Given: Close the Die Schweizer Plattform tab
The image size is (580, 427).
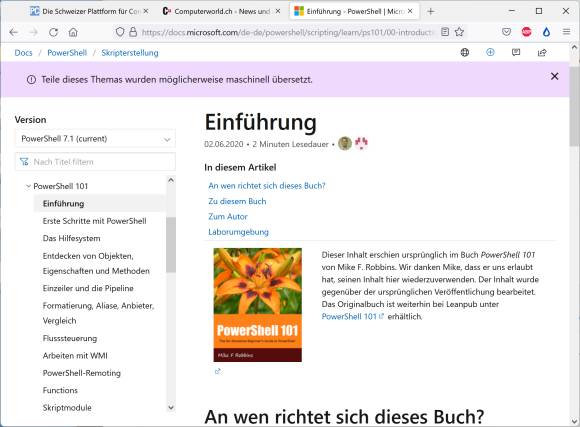Looking at the screenshot, I should point(146,11).
